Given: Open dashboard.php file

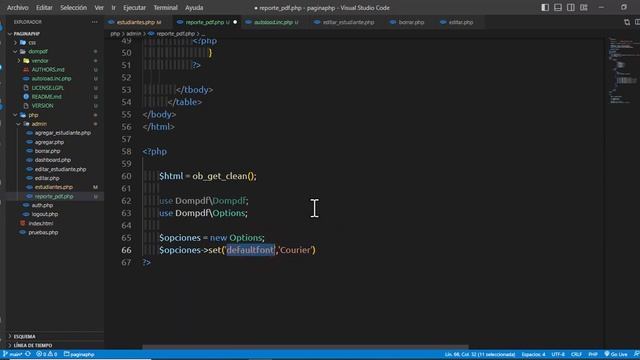Looking at the screenshot, I should tap(53, 160).
